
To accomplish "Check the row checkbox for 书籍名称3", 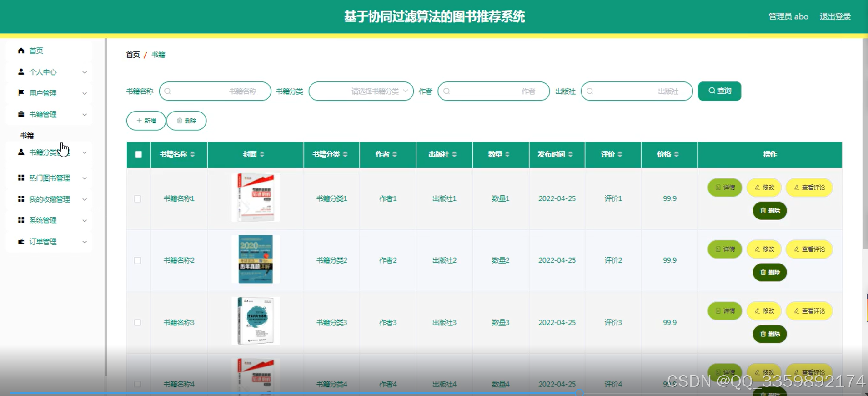I will pos(138,322).
